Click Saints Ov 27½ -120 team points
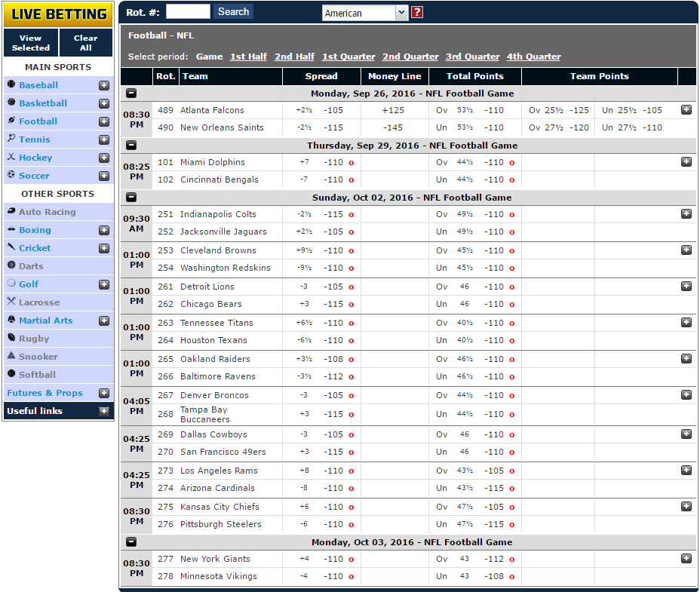This screenshot has height=592, width=700. tap(559, 127)
